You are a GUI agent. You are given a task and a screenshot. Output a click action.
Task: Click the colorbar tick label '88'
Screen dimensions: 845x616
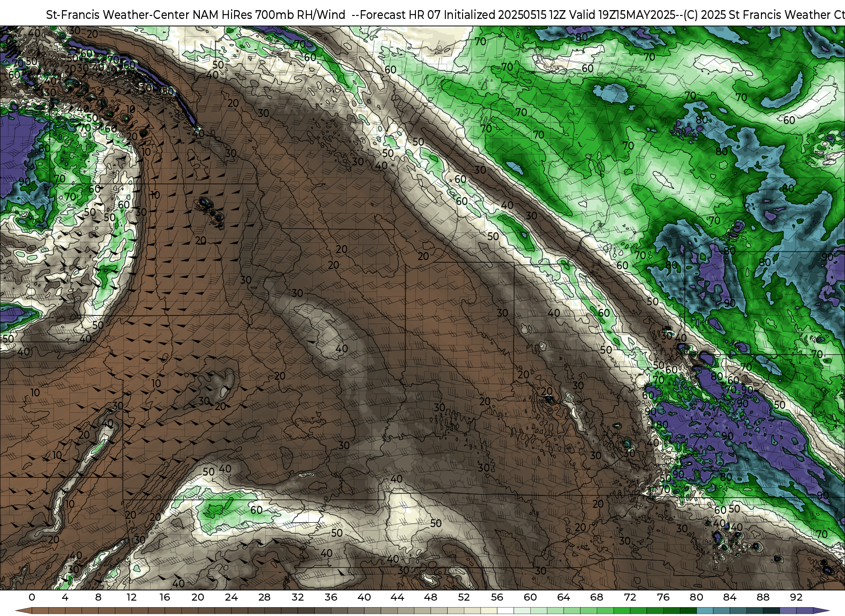pyautogui.click(x=763, y=597)
